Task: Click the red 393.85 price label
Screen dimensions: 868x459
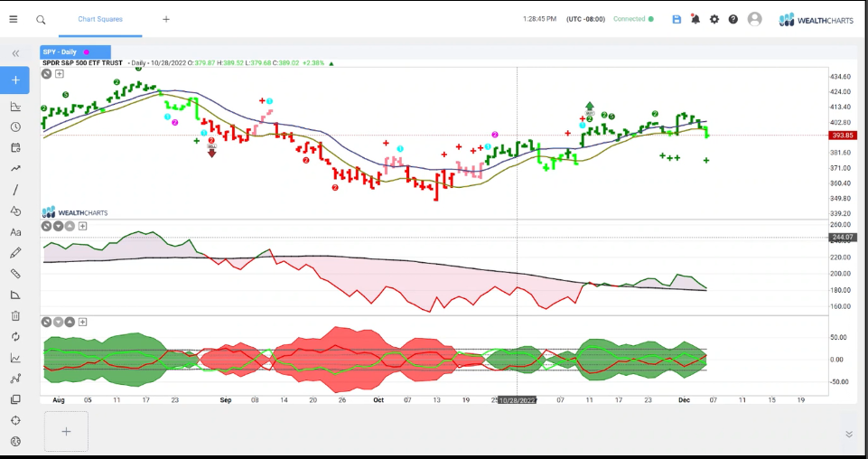Action: coord(843,136)
